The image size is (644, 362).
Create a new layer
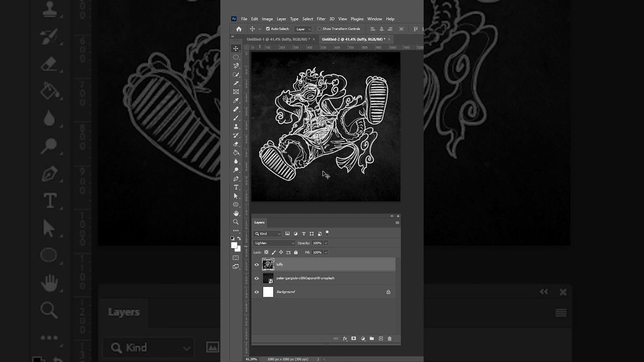(381, 339)
